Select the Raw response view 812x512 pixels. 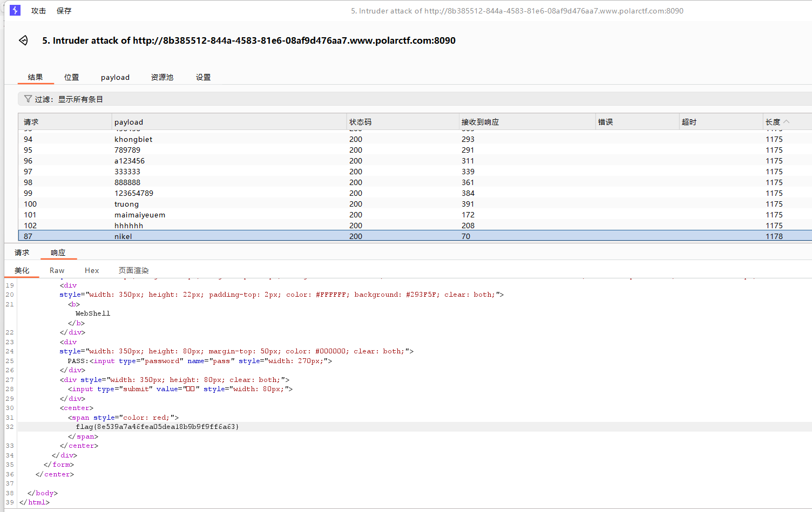57,270
